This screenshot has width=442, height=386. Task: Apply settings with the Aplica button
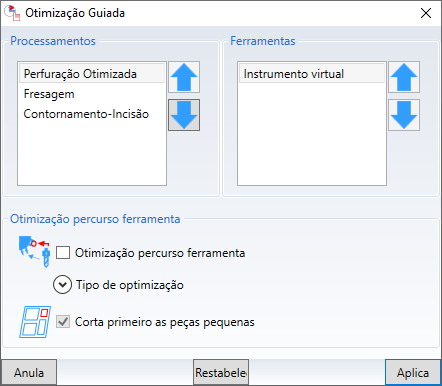click(413, 372)
